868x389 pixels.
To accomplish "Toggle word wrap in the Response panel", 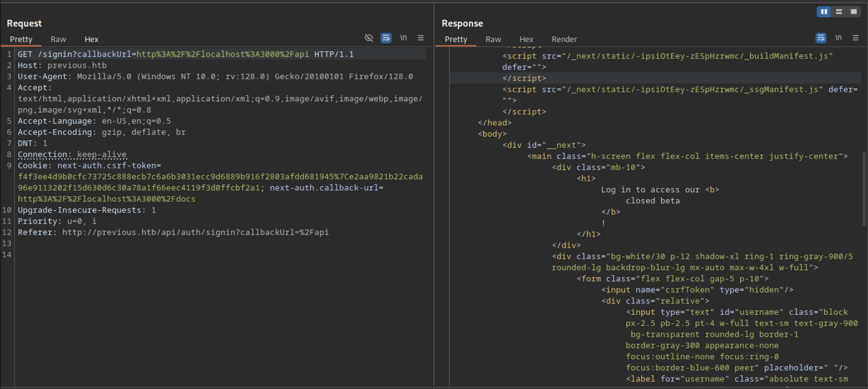I will point(821,38).
